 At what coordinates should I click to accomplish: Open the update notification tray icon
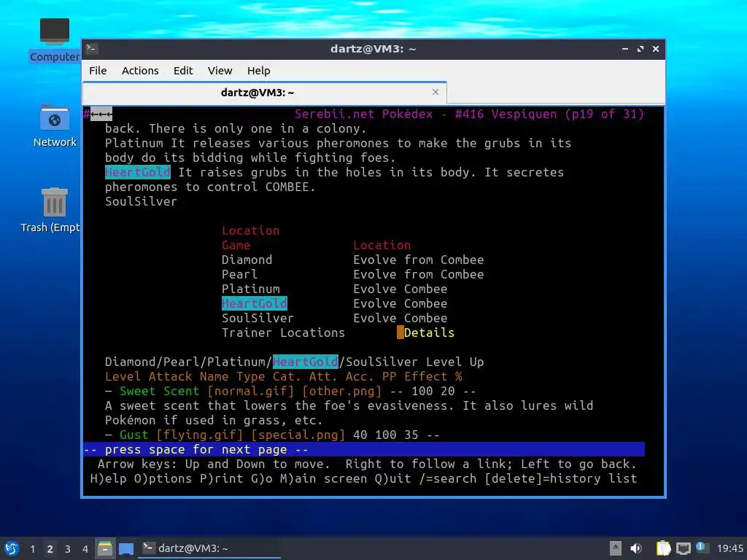point(702,548)
